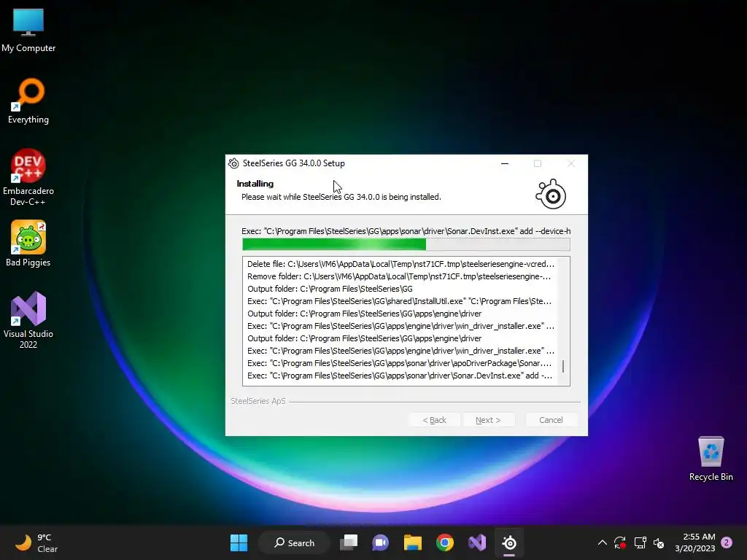Click the Next > button
The image size is (747, 560).
[x=488, y=420]
